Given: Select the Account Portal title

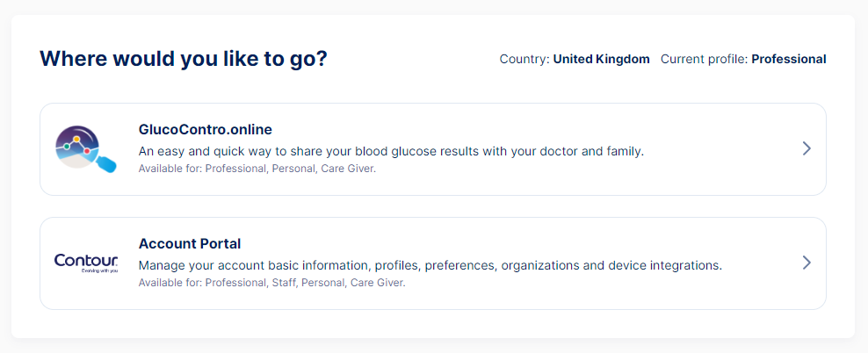Looking at the screenshot, I should [189, 243].
